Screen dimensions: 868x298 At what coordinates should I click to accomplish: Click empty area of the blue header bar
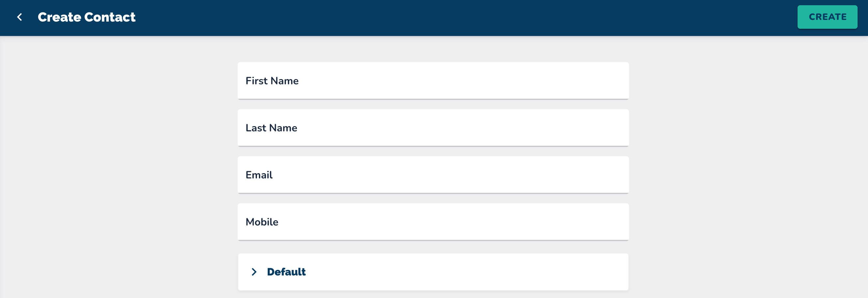(x=438, y=17)
